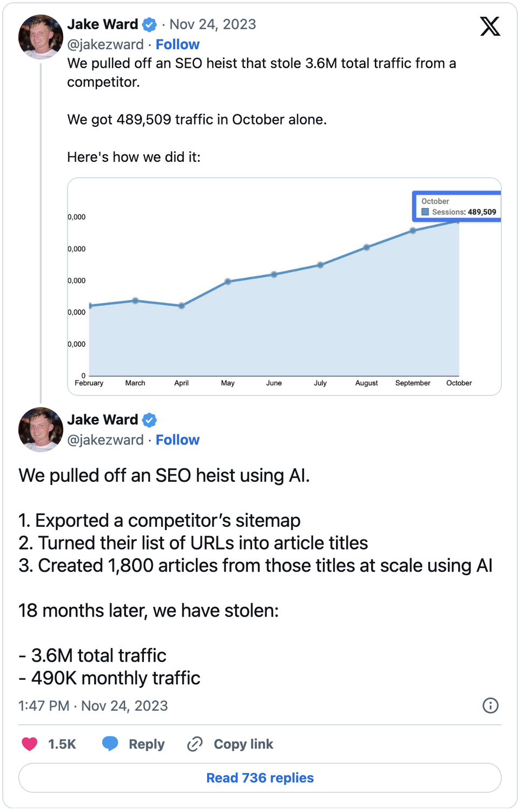Click the verified badge in the second tweet
Screen dimensions: 522x812
149,420
